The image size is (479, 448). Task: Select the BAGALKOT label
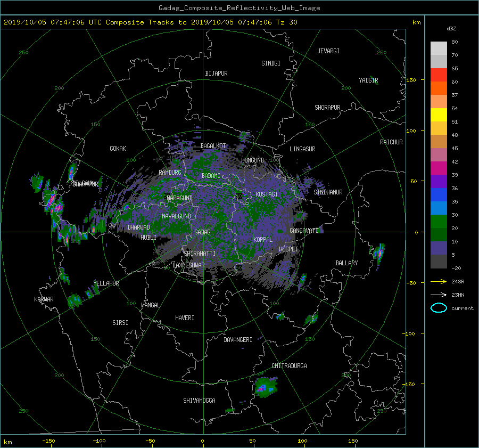pos(213,146)
